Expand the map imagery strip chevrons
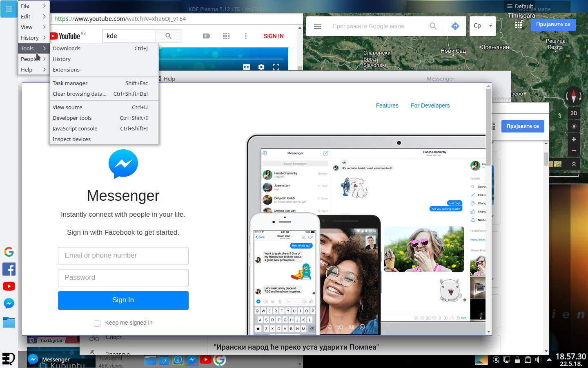The width and height of the screenshot is (588, 368). coord(574,164)
